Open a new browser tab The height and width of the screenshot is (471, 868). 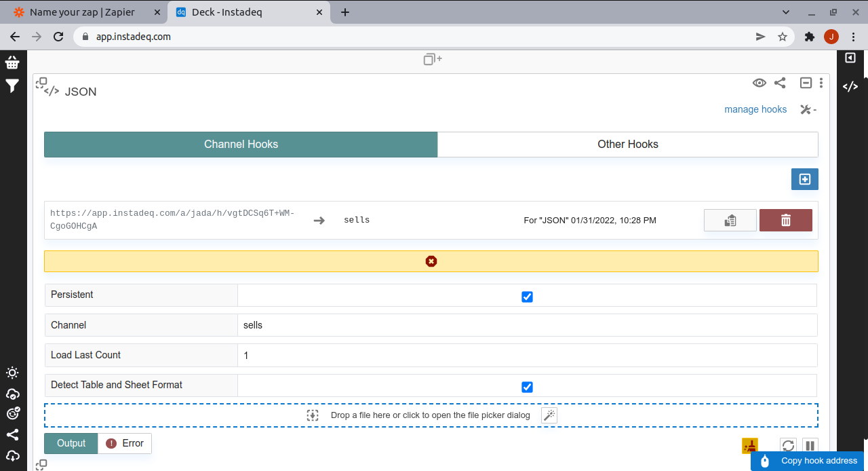[345, 12]
